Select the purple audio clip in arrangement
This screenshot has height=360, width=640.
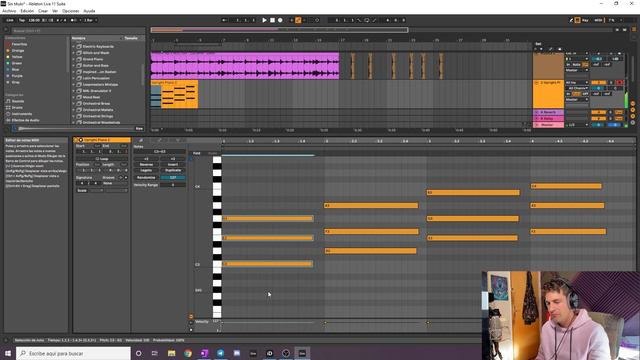(x=245, y=65)
